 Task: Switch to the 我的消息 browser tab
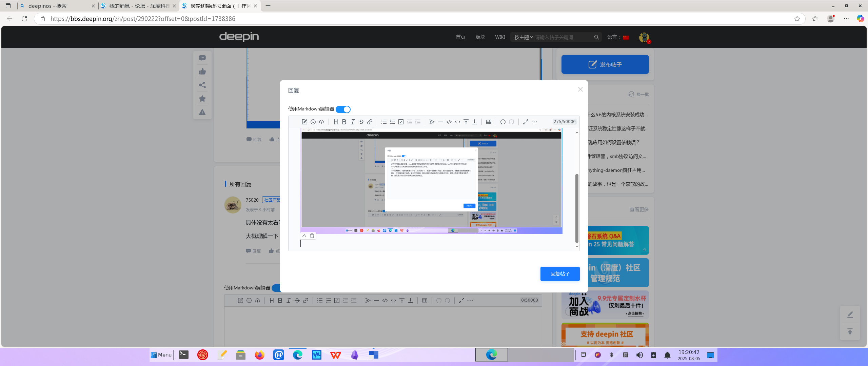139,6
